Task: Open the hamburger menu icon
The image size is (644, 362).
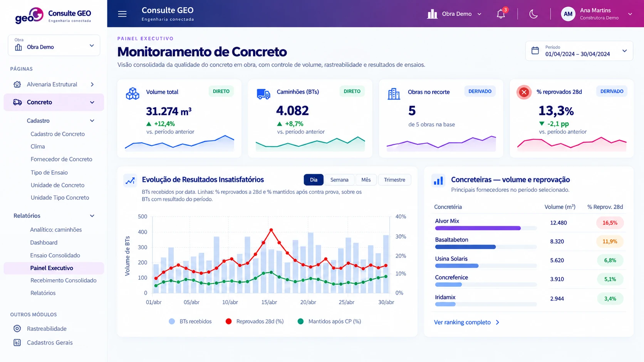Action: click(122, 14)
